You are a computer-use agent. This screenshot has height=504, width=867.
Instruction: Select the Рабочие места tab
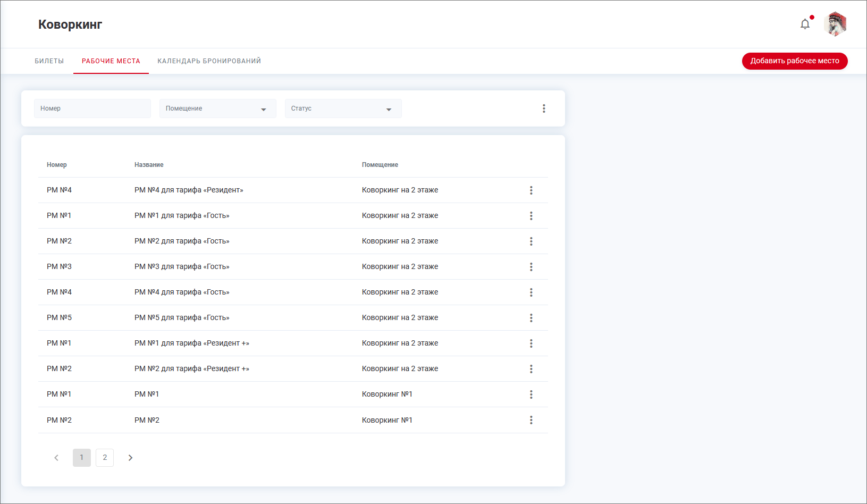[111, 61]
